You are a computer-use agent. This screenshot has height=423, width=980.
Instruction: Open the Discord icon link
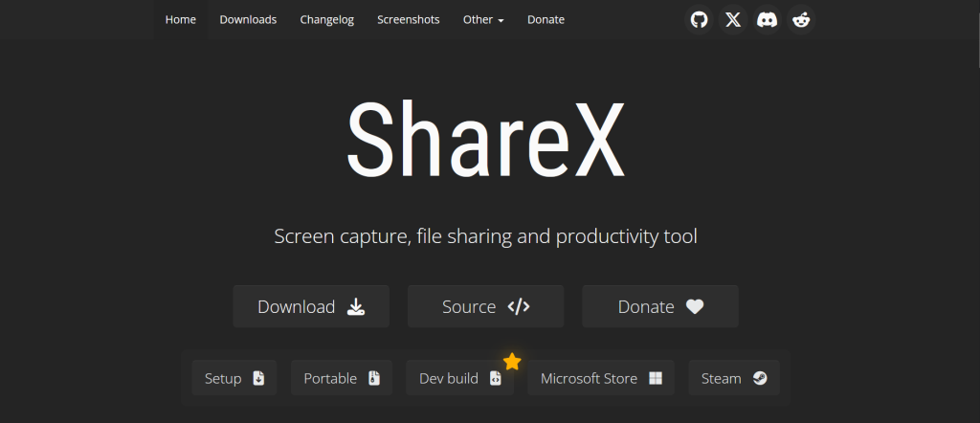(x=767, y=19)
